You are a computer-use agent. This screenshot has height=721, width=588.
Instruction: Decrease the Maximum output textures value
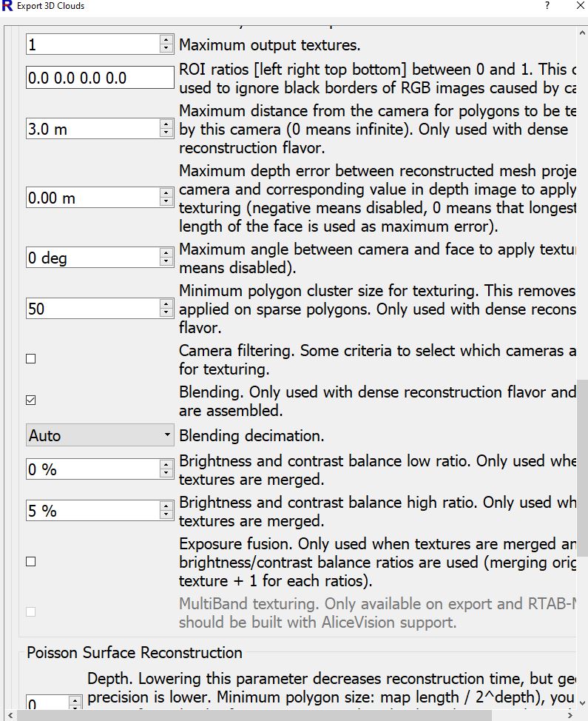tap(166, 49)
